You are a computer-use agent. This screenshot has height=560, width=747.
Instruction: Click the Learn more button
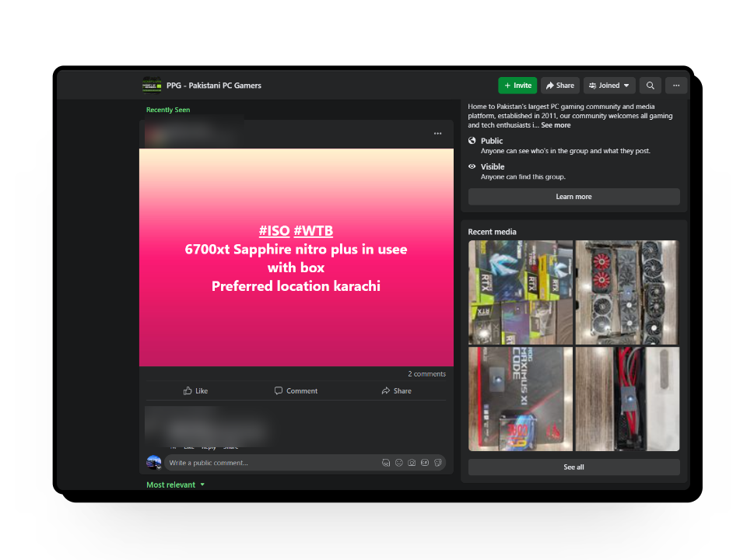click(x=573, y=197)
